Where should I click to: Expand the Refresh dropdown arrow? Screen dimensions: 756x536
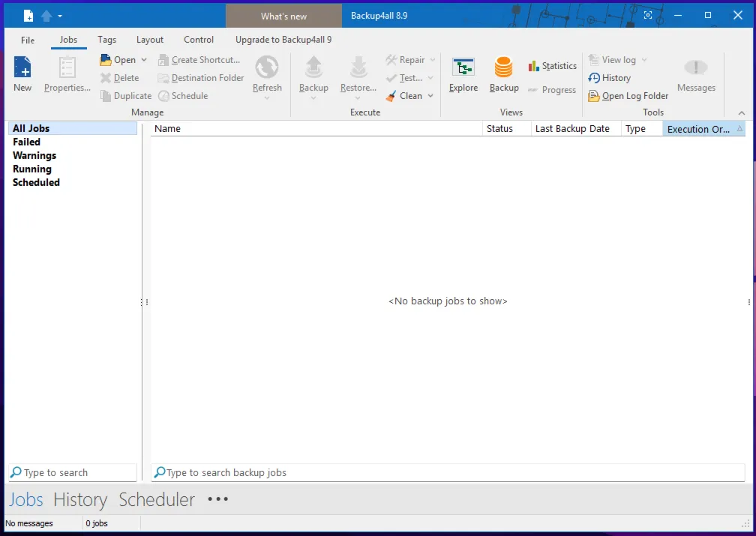[267, 98]
